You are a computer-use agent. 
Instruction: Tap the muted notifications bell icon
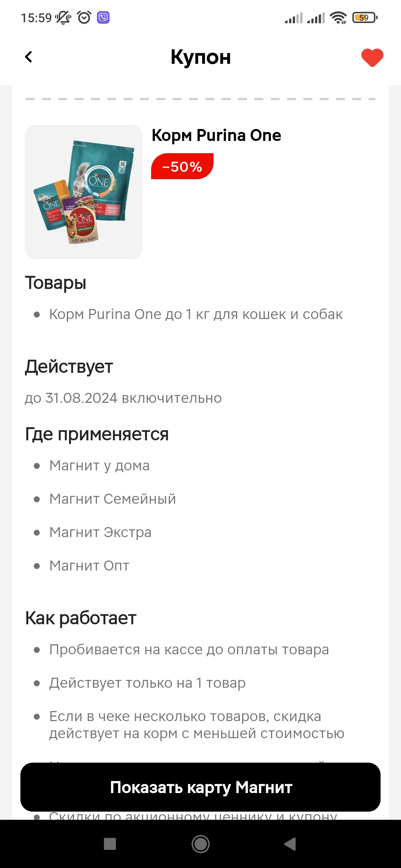pos(63,17)
